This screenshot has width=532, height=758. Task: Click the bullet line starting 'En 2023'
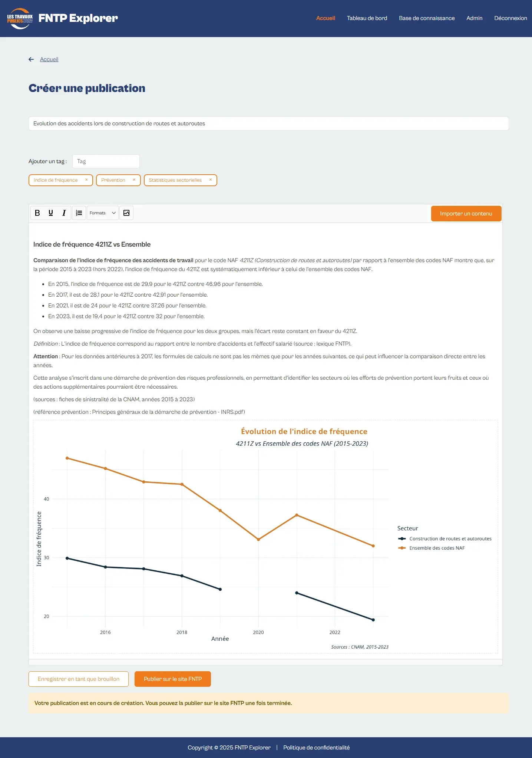tap(126, 316)
